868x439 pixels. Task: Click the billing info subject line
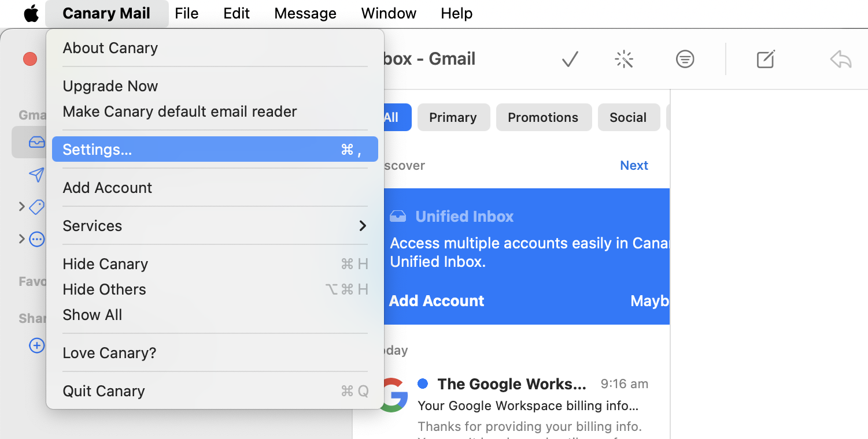click(528, 405)
